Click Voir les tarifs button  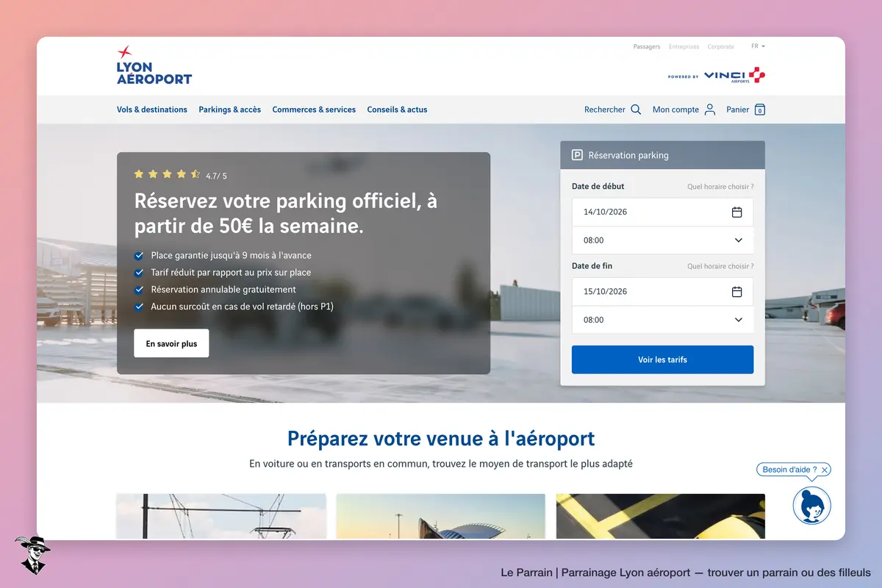click(x=662, y=359)
